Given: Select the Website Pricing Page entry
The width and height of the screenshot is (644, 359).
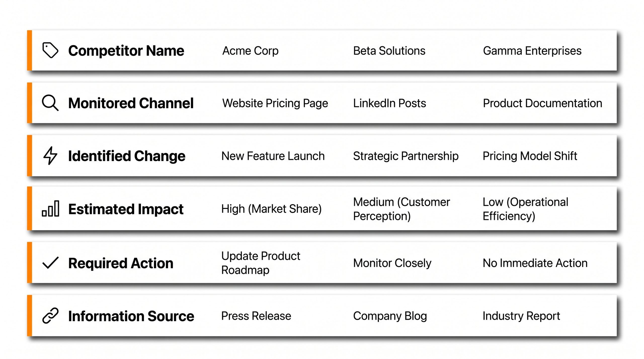Looking at the screenshot, I should (x=275, y=103).
